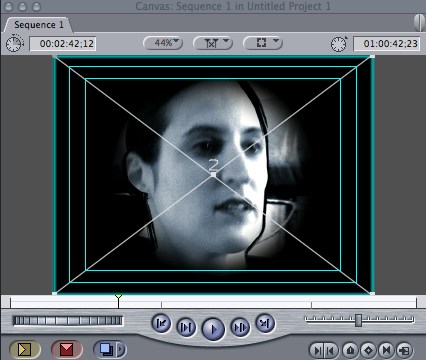
Task: Expand the edit-type arrow beside the Replace button
Action: coord(121,349)
